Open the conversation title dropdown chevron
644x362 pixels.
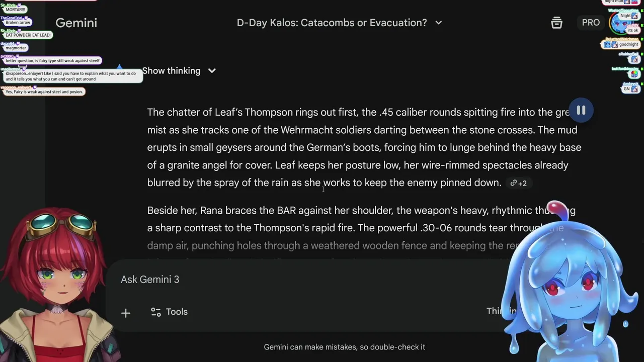[x=439, y=23]
